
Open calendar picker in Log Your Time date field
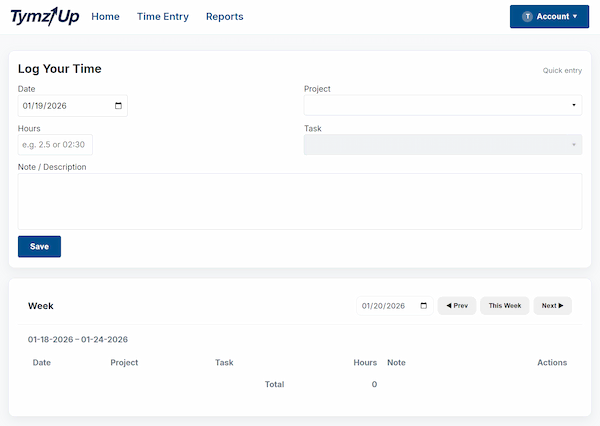pyautogui.click(x=119, y=106)
